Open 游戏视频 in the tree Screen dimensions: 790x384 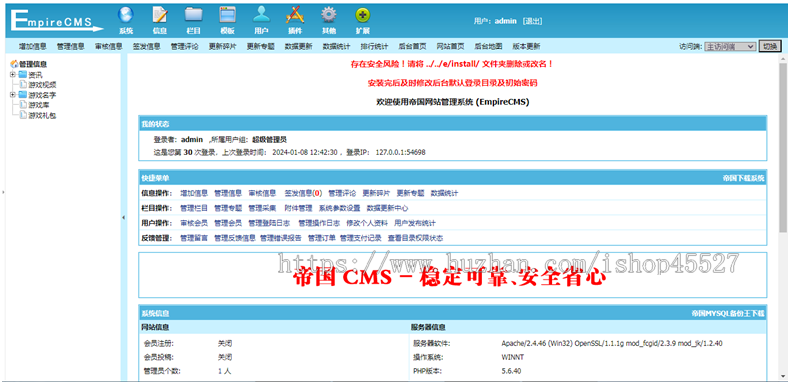tap(42, 85)
